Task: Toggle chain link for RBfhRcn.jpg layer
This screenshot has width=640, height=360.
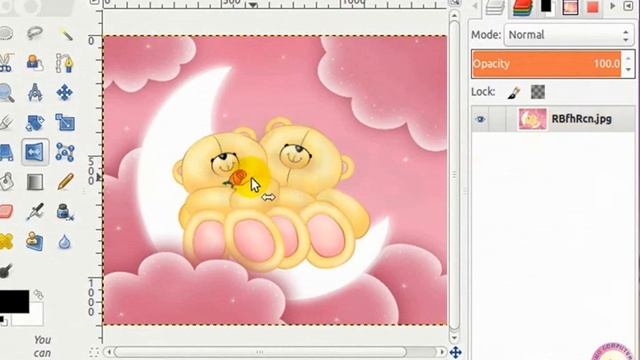Action: point(498,119)
